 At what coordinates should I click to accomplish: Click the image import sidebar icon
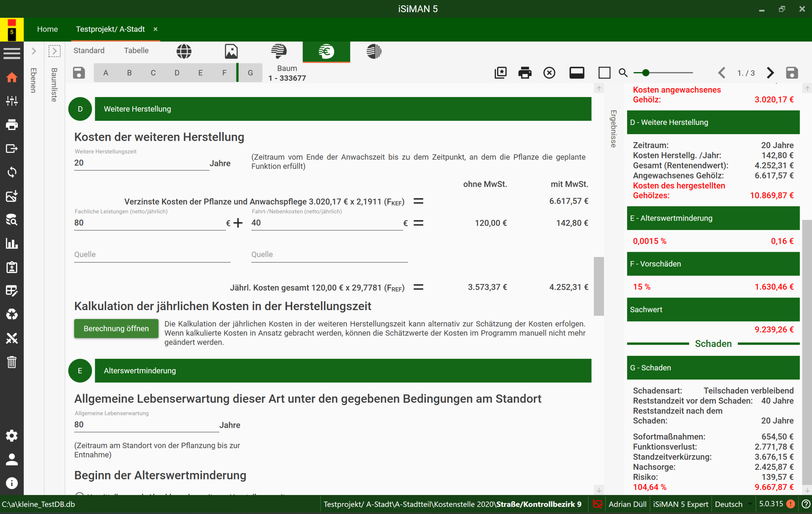click(x=12, y=196)
